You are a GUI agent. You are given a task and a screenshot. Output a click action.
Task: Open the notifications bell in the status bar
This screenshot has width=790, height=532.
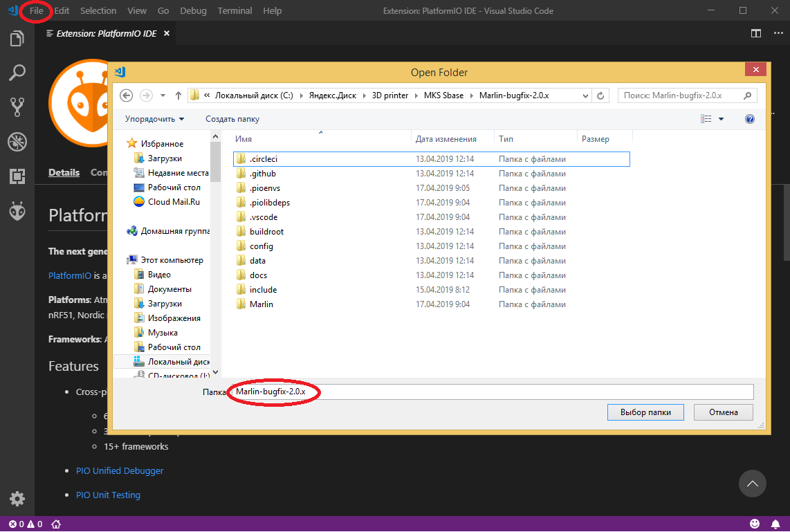(776, 524)
